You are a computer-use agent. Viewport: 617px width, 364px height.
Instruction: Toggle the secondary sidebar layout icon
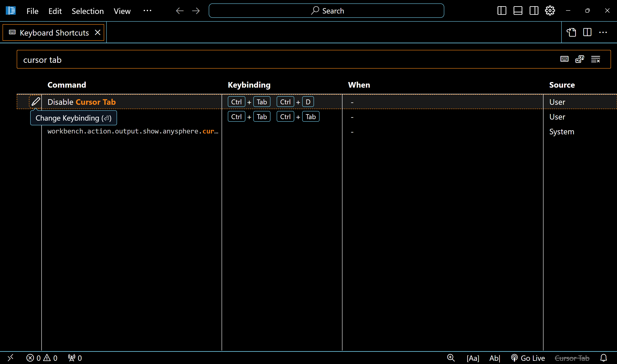pos(534,11)
